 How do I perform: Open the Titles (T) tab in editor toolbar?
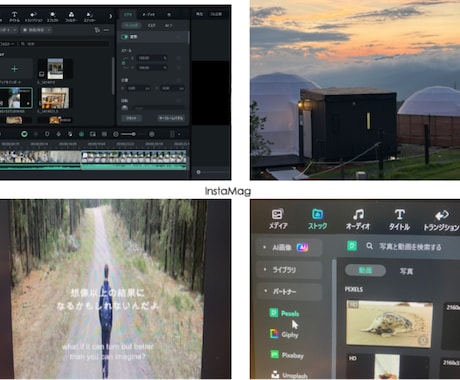(14, 17)
